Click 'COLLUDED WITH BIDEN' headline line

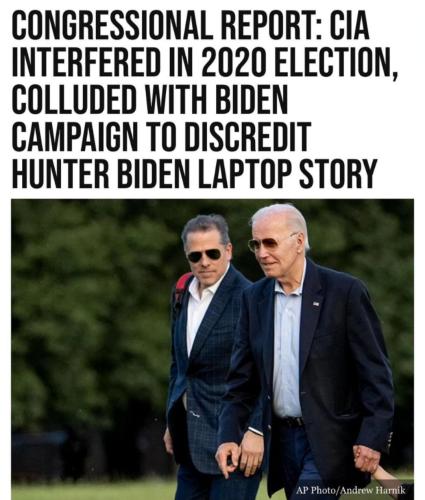tap(150, 99)
